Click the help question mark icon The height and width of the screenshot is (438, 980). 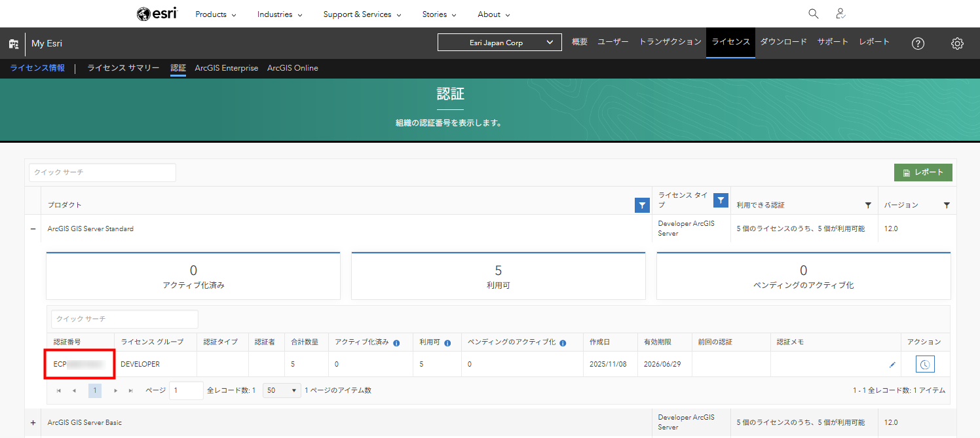pos(918,43)
